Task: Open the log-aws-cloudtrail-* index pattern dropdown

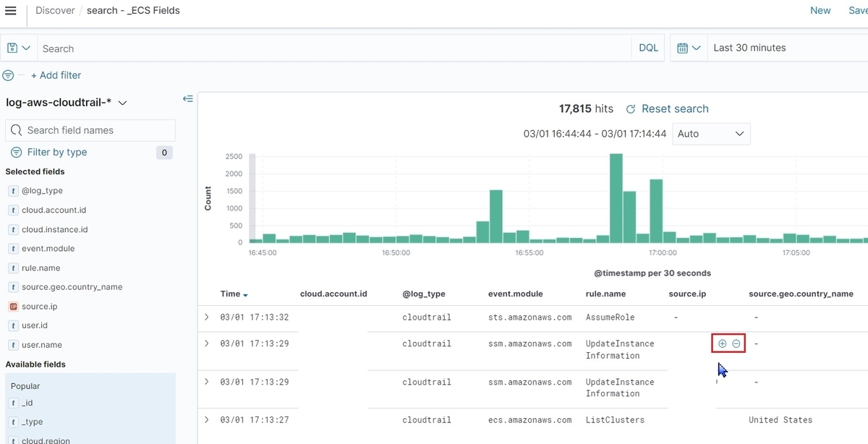Action: [67, 103]
